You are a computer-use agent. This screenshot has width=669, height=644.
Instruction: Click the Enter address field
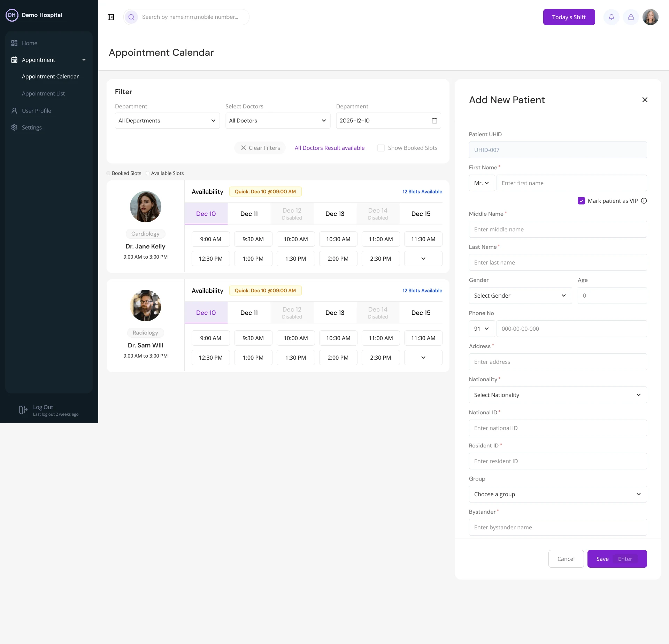coord(558,362)
